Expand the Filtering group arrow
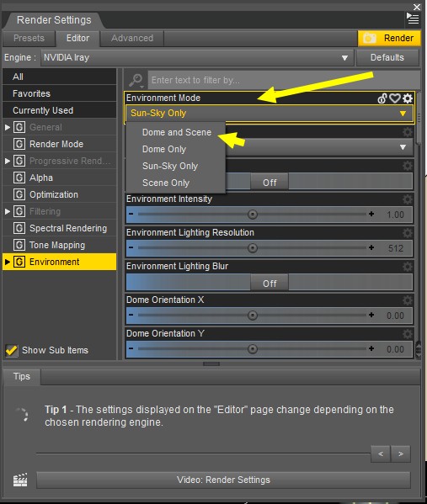 click(7, 211)
